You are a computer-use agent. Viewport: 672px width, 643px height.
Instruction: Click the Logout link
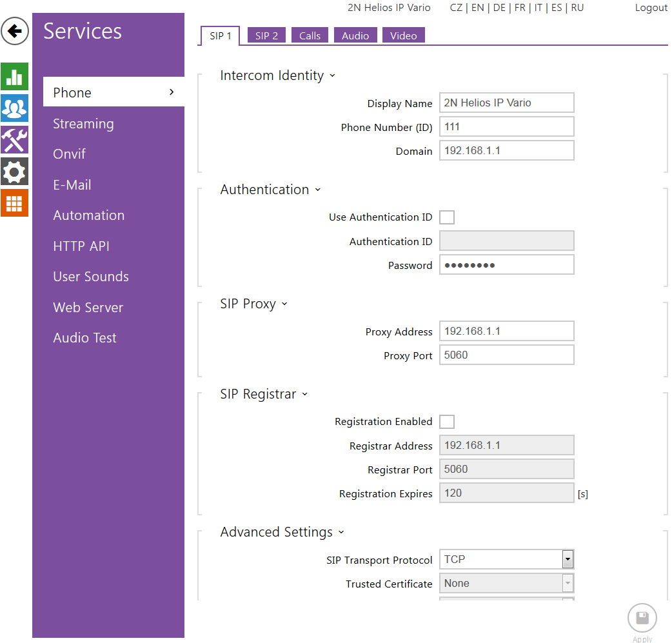(651, 8)
